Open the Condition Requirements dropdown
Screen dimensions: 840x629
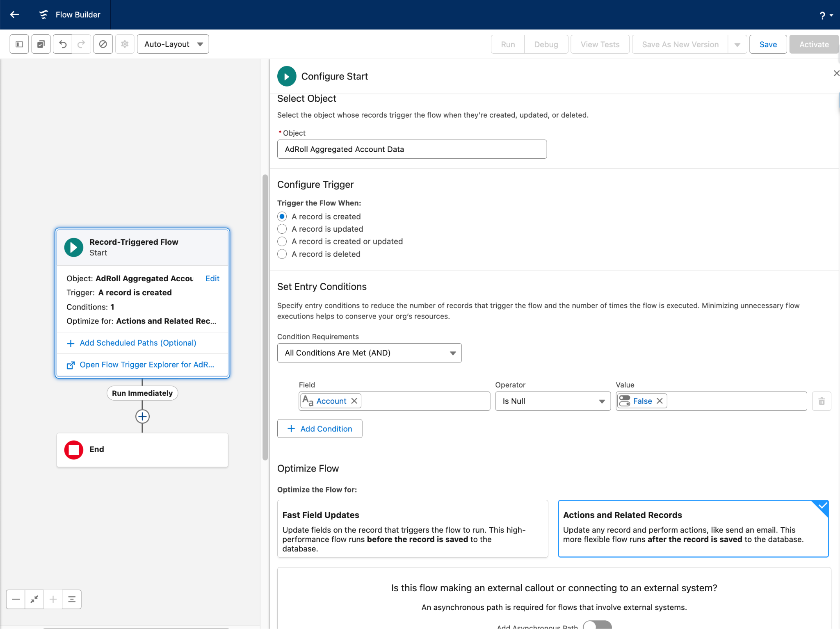coord(369,353)
